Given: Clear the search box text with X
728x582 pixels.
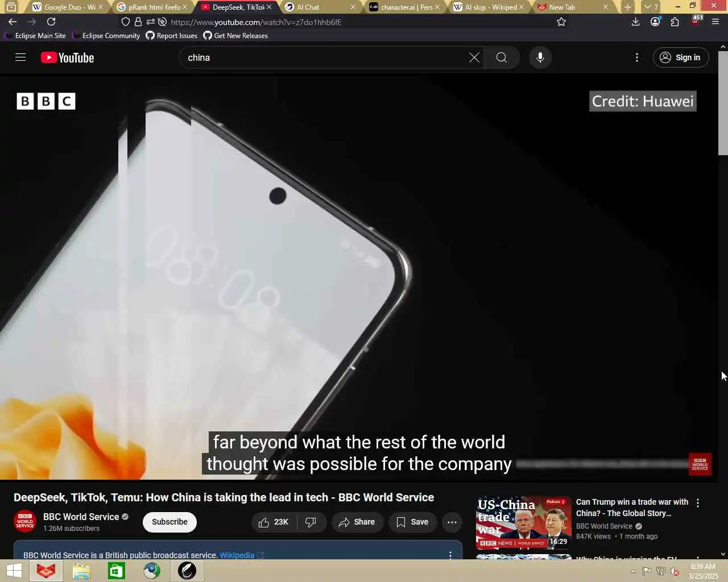Looking at the screenshot, I should [474, 57].
